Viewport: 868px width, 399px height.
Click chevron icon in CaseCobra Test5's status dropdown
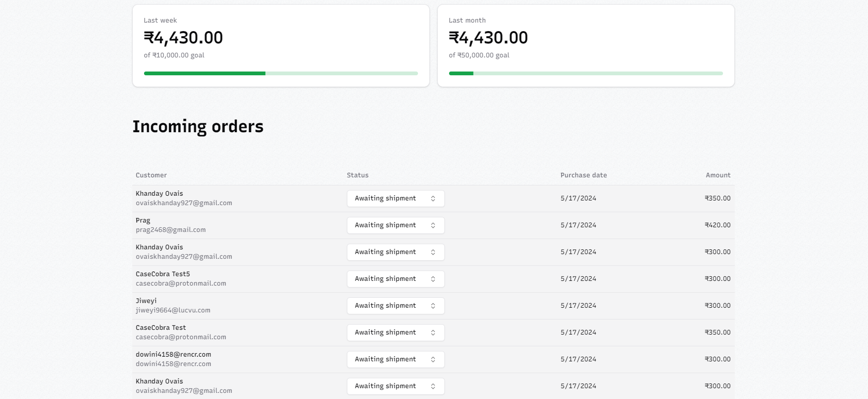433,279
